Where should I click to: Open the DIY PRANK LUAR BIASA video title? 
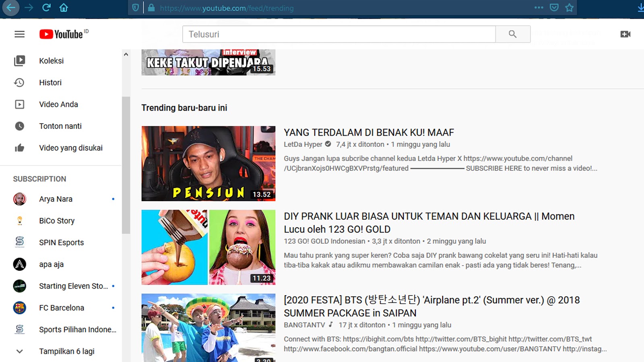coord(429,222)
